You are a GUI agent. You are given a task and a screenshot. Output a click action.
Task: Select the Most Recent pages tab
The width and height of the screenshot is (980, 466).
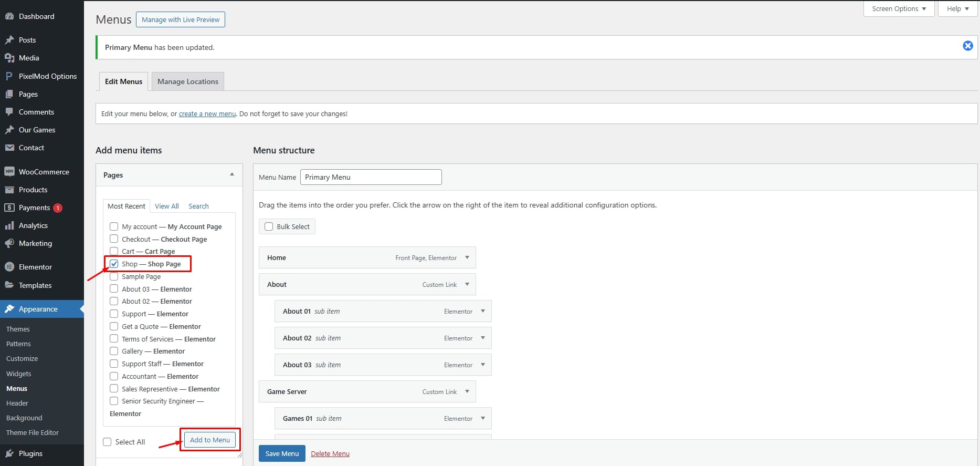[x=127, y=206]
